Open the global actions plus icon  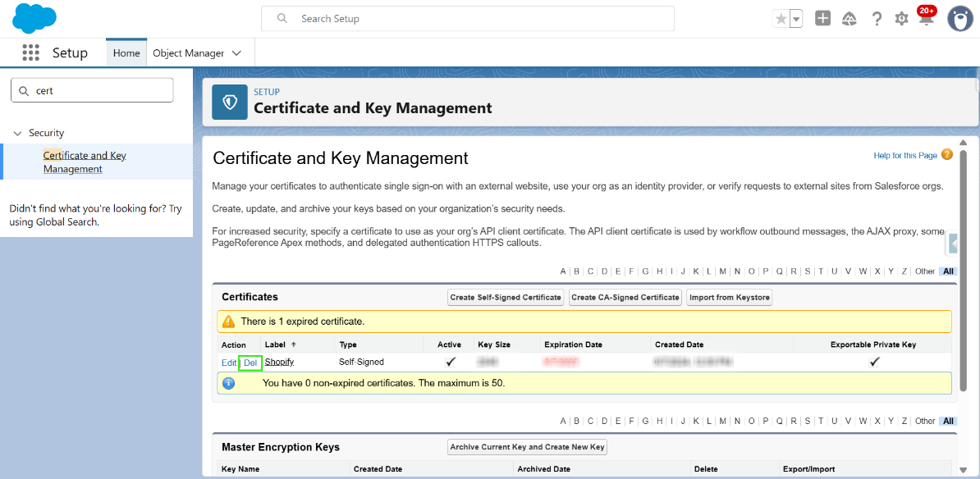tap(822, 18)
